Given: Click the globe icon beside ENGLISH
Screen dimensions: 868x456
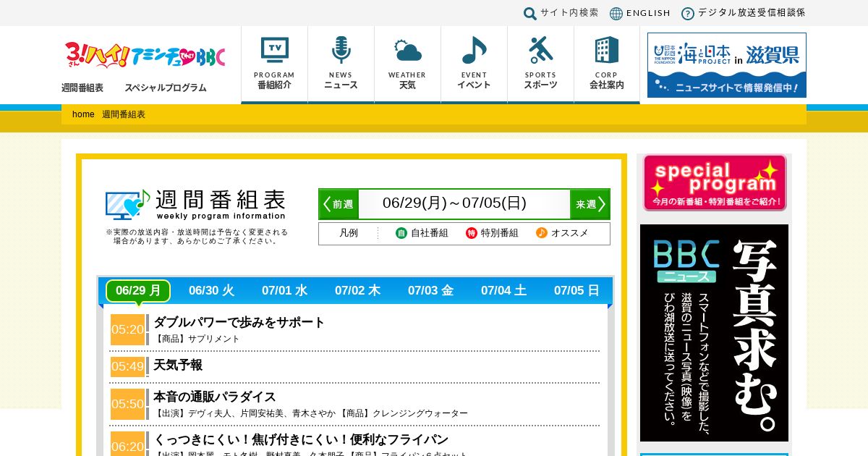Looking at the screenshot, I should pyautogui.click(x=616, y=14).
